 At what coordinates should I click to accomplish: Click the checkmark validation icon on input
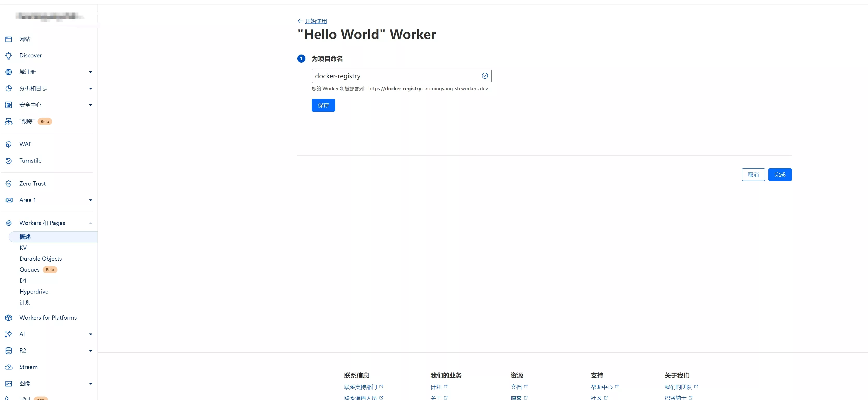[485, 76]
